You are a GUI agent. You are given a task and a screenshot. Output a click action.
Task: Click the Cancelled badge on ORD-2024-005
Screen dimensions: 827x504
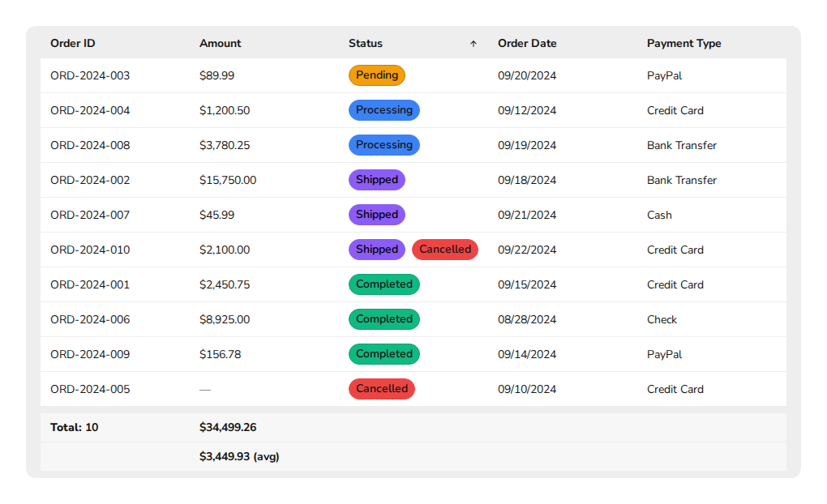tap(381, 389)
